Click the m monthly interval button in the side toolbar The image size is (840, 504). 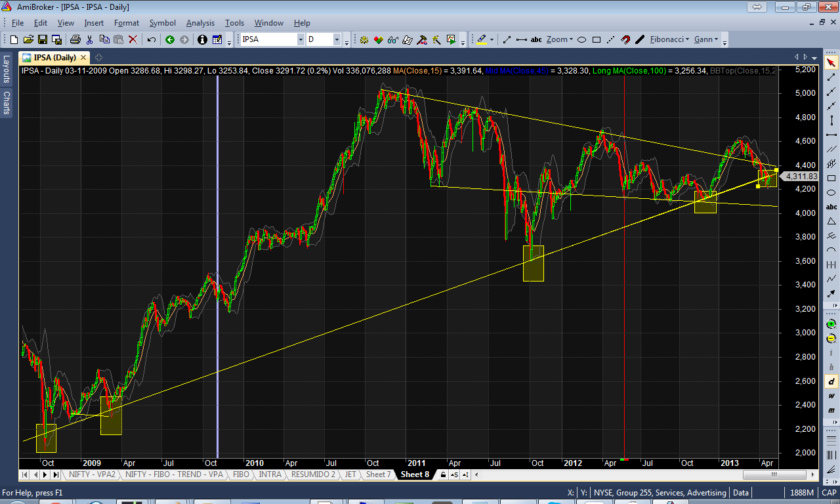click(831, 409)
